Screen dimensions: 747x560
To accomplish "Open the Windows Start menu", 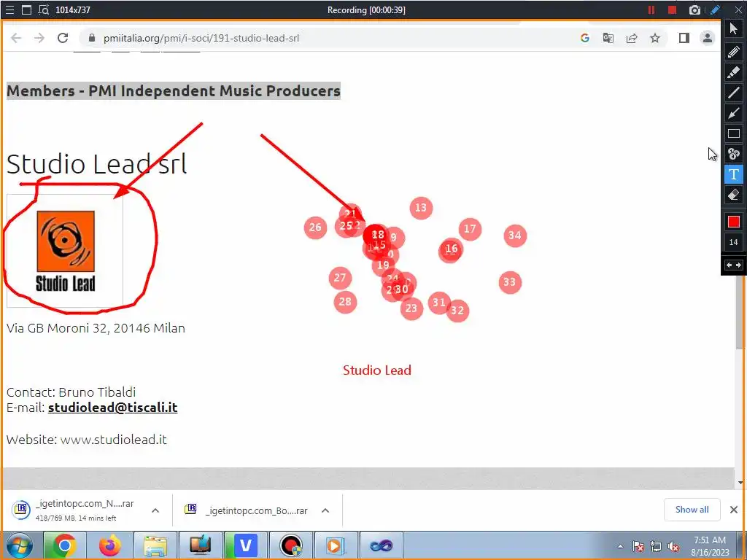I will 20,545.
